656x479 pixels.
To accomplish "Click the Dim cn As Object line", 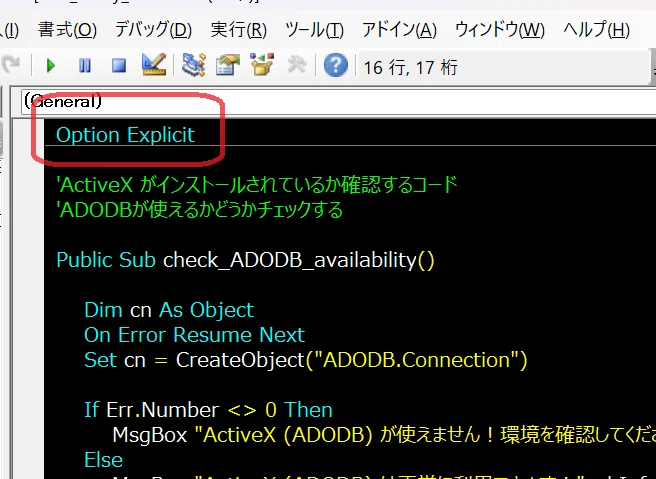I will click(x=169, y=310).
